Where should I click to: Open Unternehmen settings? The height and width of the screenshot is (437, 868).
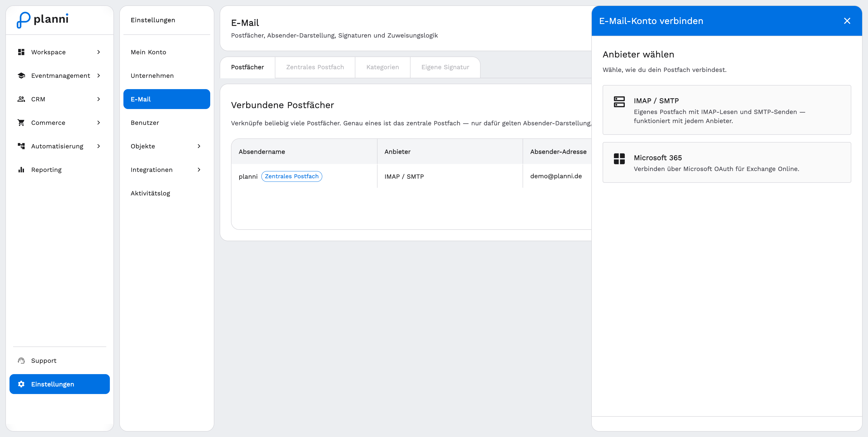[x=167, y=76]
